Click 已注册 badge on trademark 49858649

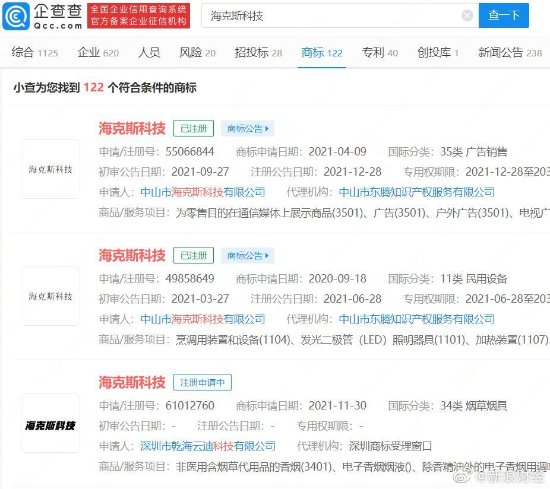pos(193,255)
